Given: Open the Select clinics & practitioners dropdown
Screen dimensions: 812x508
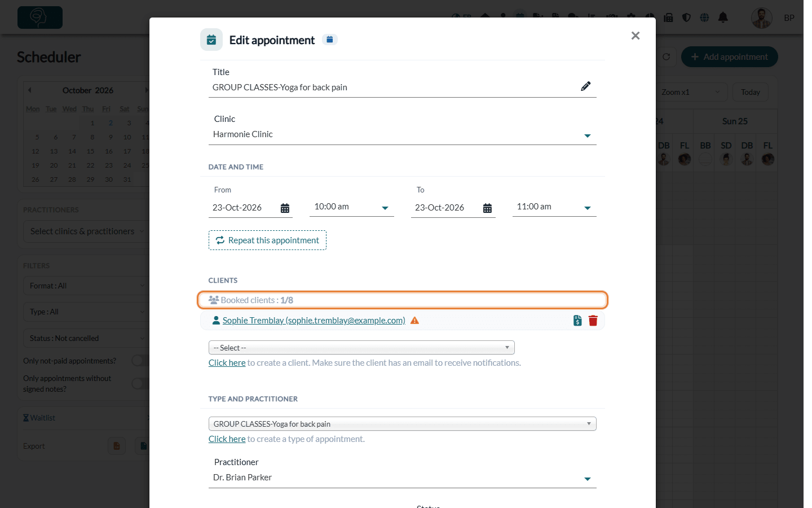Looking at the screenshot, I should coord(86,231).
